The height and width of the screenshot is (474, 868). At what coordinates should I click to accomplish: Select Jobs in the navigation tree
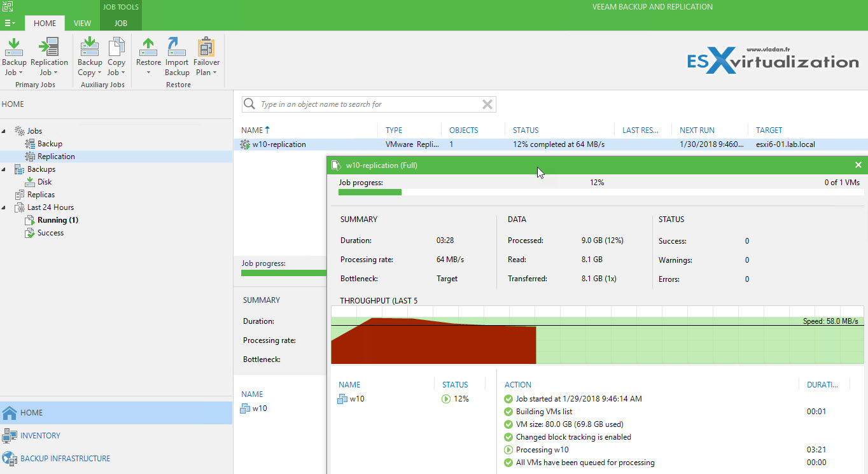[x=34, y=131]
